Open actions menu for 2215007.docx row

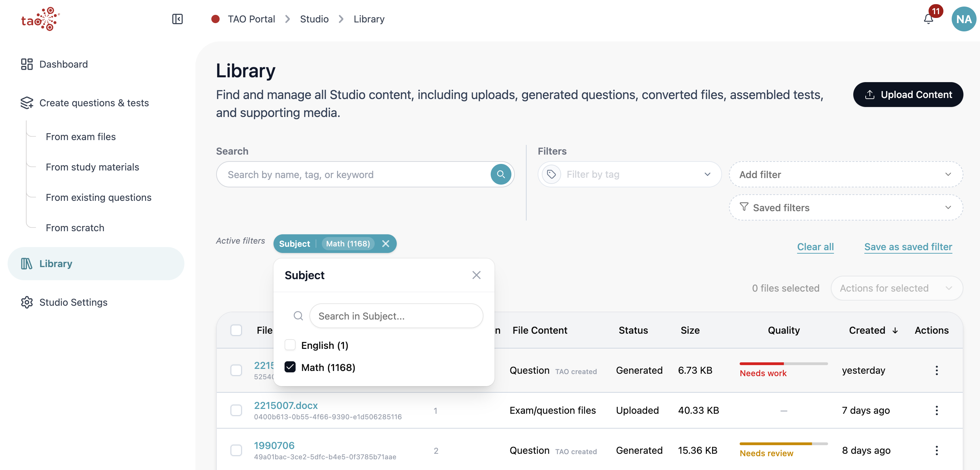tap(936, 410)
